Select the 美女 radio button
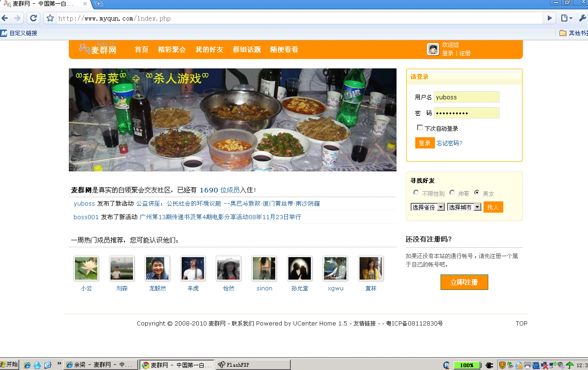Image resolution: width=588 pixels, height=370 pixels. [x=477, y=192]
